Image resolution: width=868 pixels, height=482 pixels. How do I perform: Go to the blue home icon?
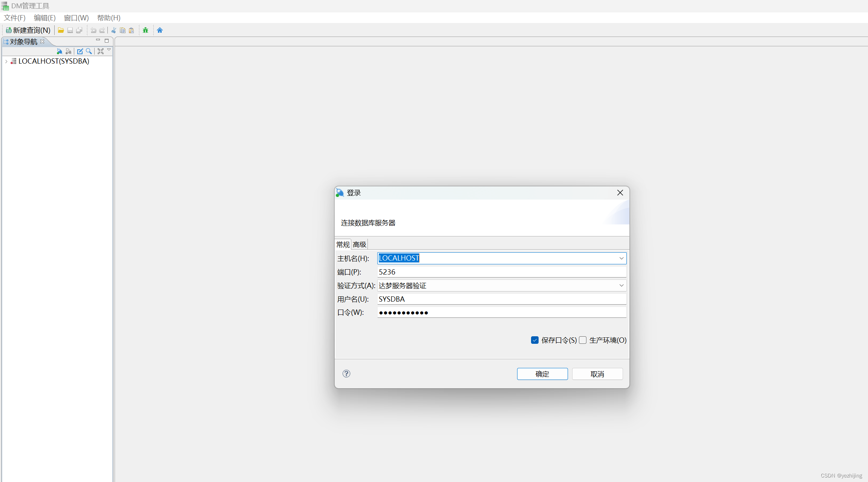click(160, 30)
